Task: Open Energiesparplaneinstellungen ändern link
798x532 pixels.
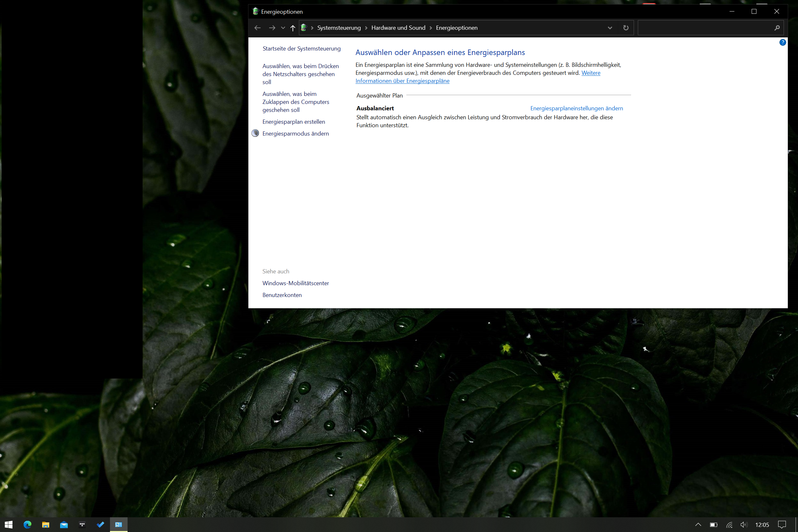Action: point(576,108)
